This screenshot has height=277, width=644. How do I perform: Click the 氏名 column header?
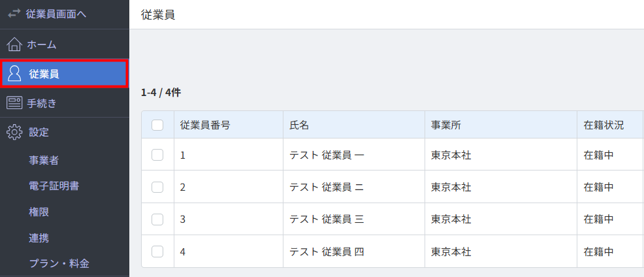tap(299, 125)
